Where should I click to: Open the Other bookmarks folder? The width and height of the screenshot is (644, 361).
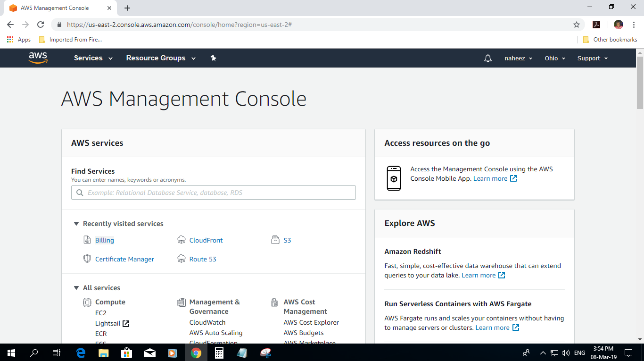(610, 40)
